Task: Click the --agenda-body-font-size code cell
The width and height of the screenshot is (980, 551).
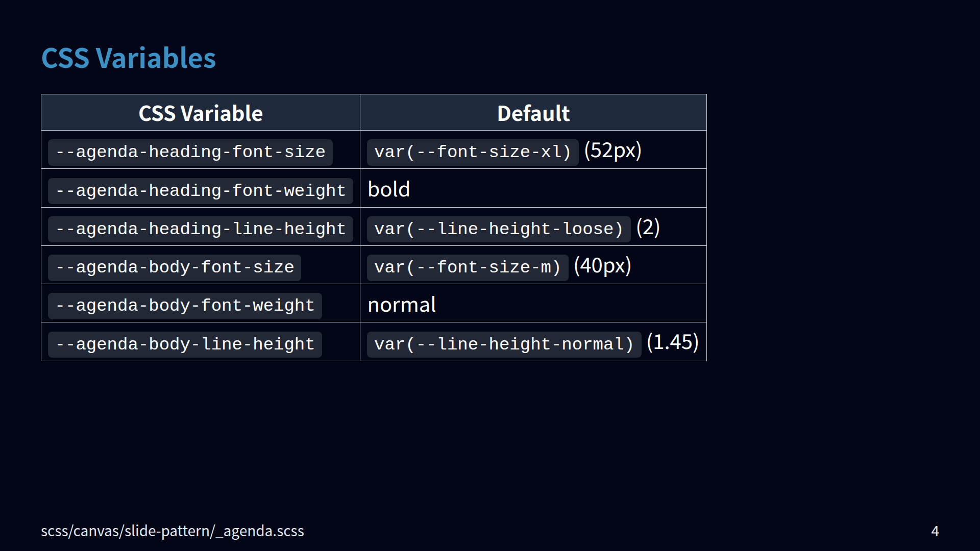Action: pos(174,267)
